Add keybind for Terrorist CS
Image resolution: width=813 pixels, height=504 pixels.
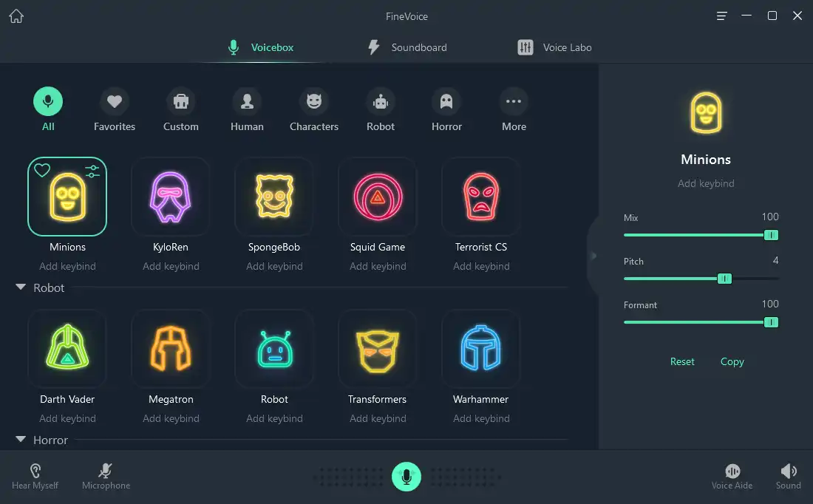point(481,266)
